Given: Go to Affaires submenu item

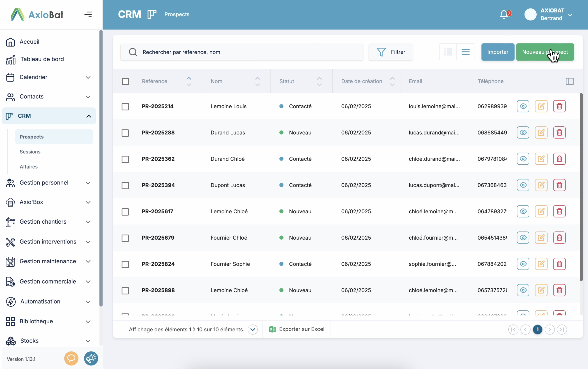Looking at the screenshot, I should click(29, 167).
